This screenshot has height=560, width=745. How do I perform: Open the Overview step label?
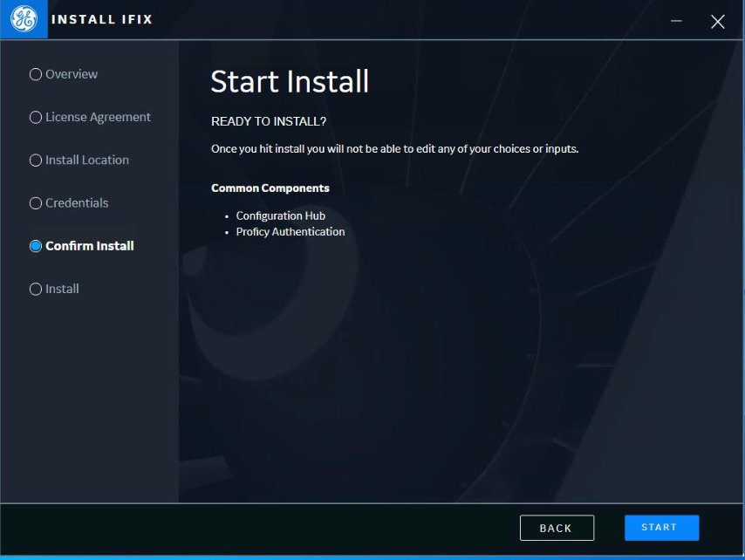72,74
